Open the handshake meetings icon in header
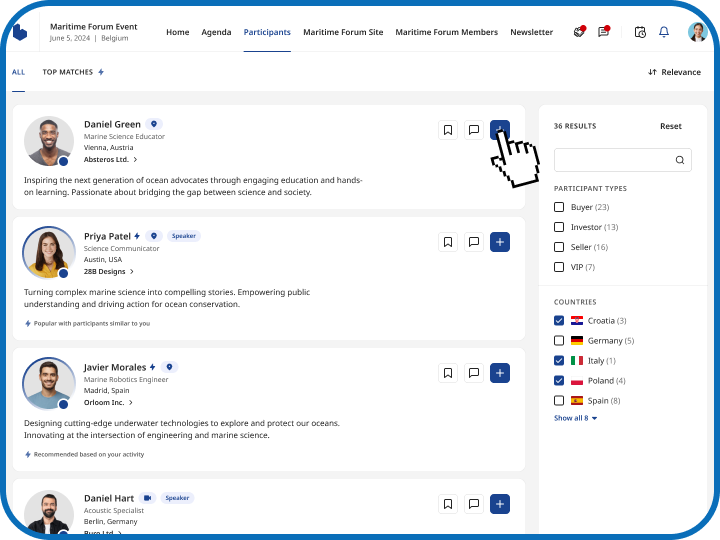720x540 pixels. (579, 32)
